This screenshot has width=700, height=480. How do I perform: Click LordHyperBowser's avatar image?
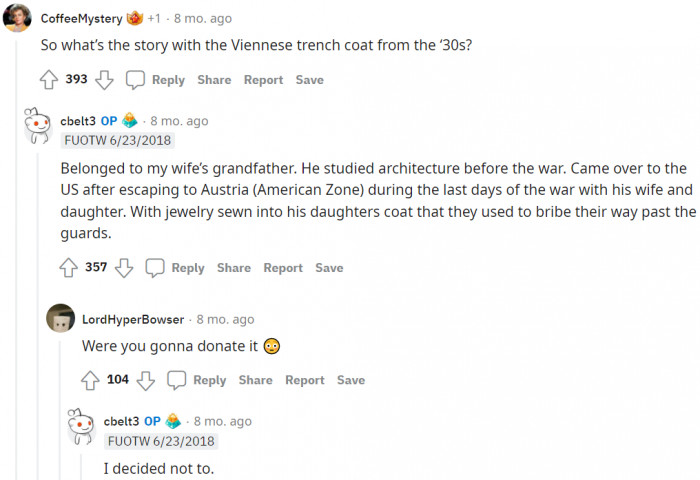(61, 318)
